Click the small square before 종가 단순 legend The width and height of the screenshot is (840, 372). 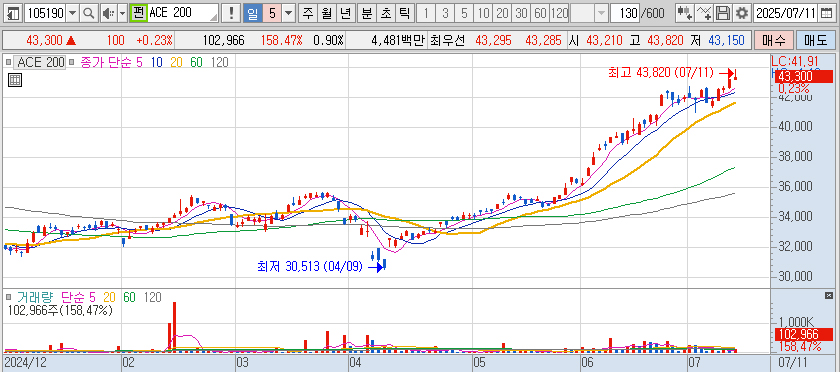coord(72,63)
